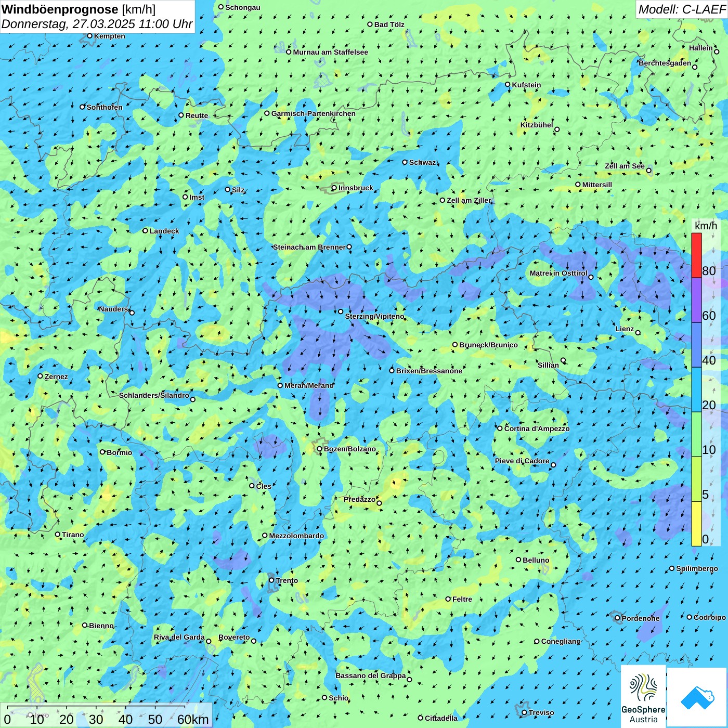Click the 'Sillian' label

tap(548, 365)
